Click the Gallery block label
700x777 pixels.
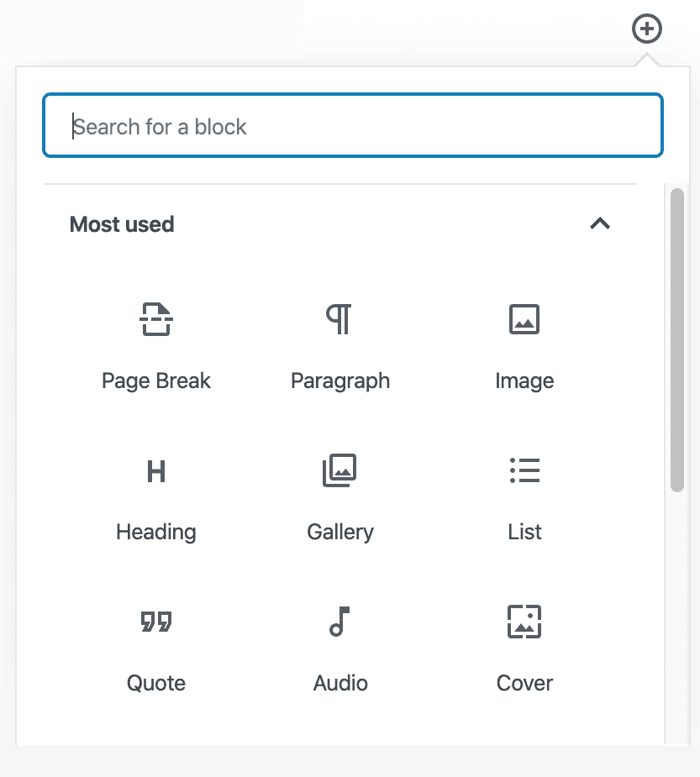[x=339, y=532]
